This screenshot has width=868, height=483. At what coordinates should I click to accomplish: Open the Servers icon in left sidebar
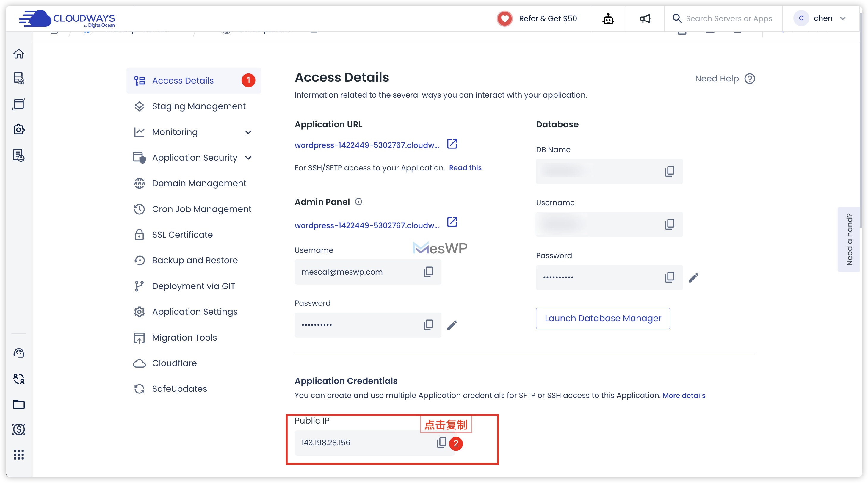click(x=19, y=78)
